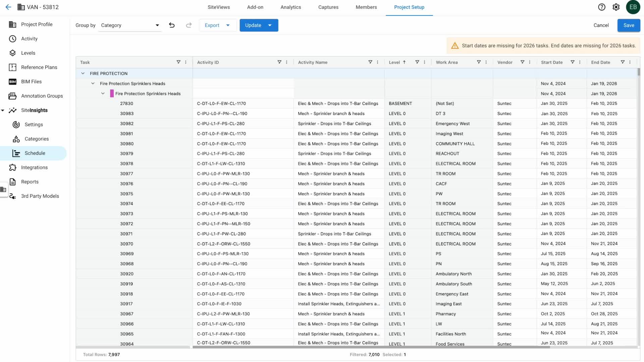Open Level column options menu
This screenshot has width=644, height=362.
[425, 62]
